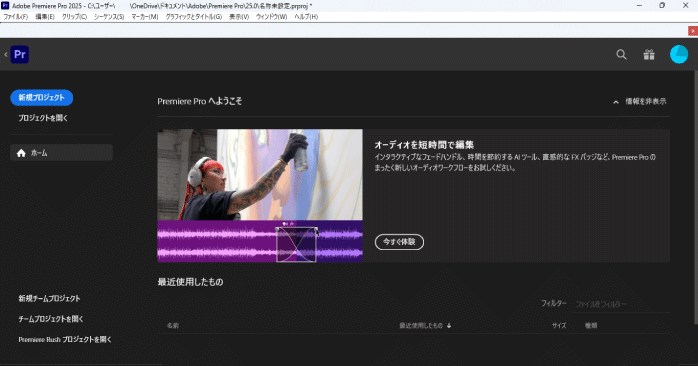Click the 最近使用したもの section heading
The height and width of the screenshot is (366, 698).
coord(190,282)
